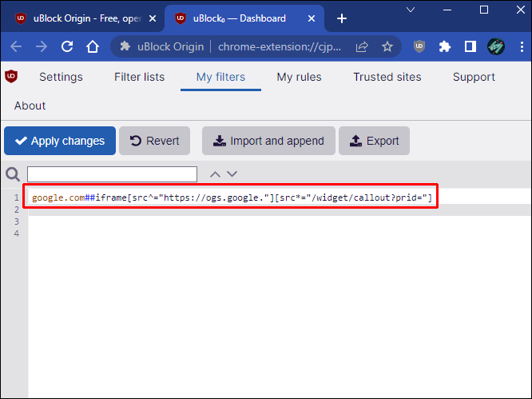Open a new tab with the plus icon
Viewport: 532px width, 399px height.
pyautogui.click(x=342, y=18)
